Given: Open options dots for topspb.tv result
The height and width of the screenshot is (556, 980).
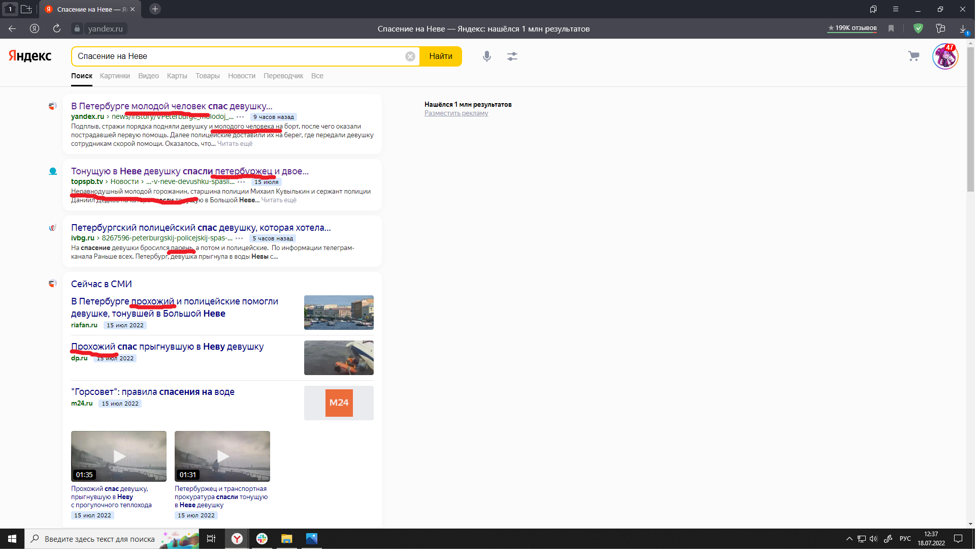Looking at the screenshot, I should [x=241, y=182].
